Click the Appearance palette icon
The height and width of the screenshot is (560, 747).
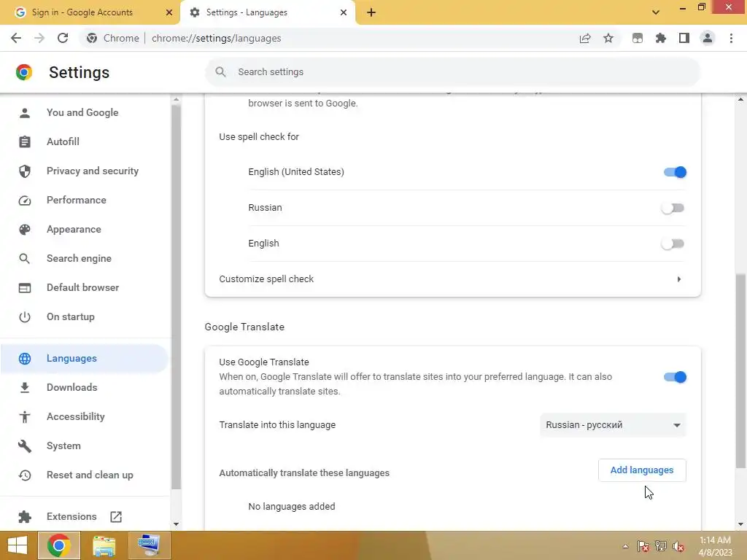coord(25,230)
